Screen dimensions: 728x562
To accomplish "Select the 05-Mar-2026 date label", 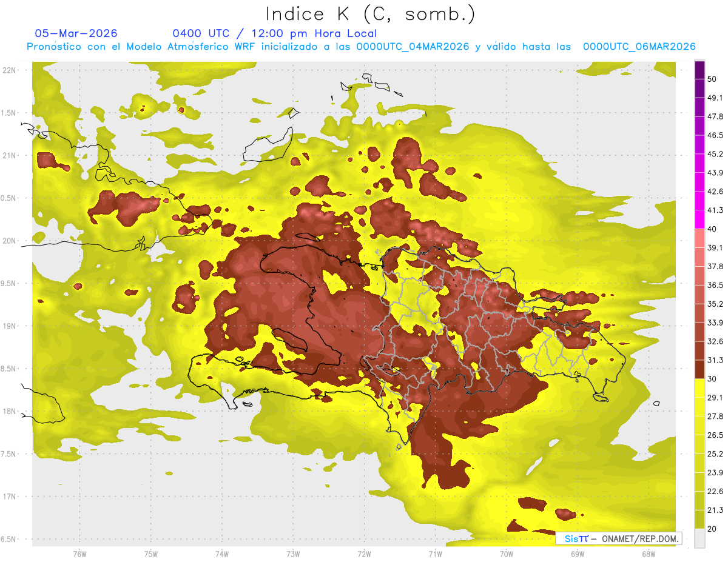I will [x=76, y=33].
